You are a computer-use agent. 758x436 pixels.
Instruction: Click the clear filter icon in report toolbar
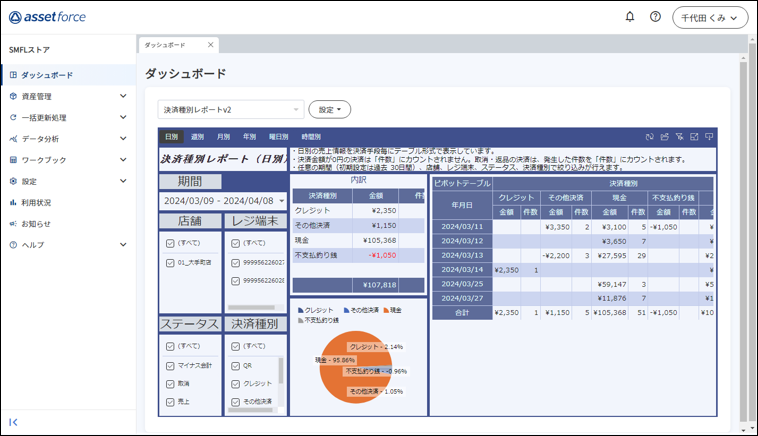(678, 136)
